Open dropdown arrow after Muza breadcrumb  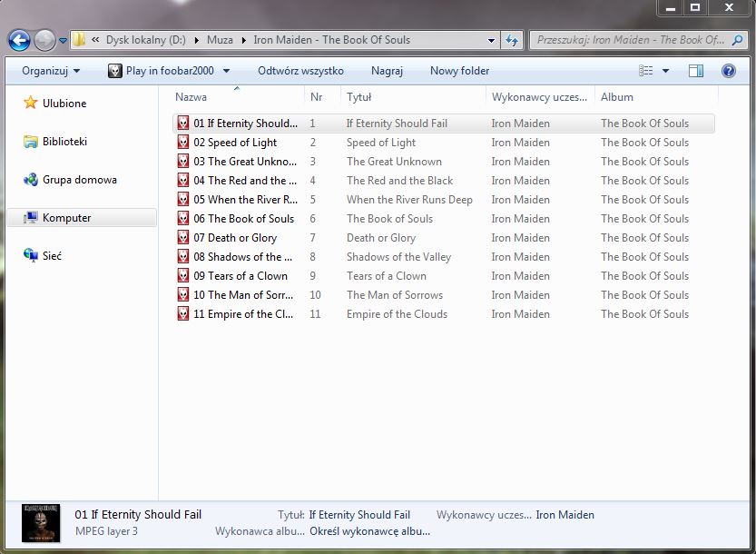[243, 41]
